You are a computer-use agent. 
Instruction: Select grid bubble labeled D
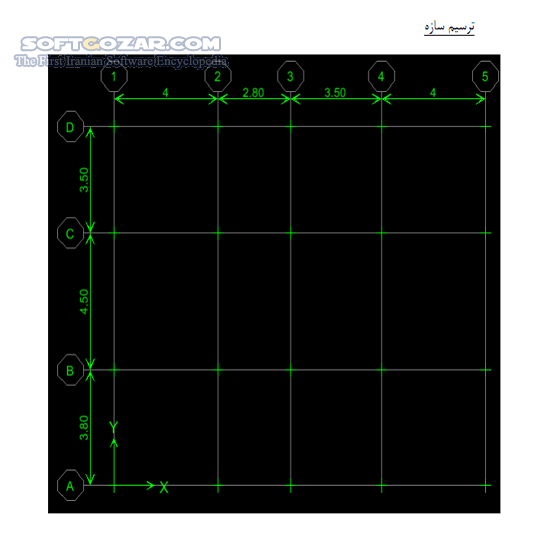71,127
